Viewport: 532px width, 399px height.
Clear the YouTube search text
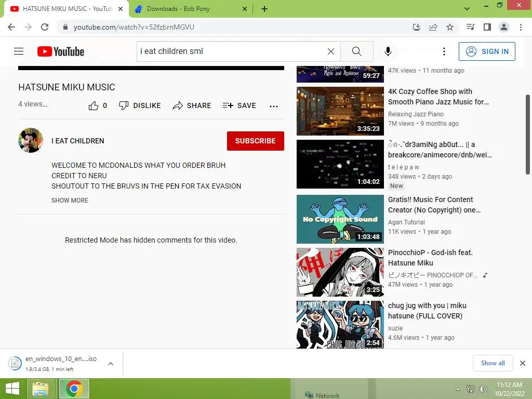coord(331,51)
